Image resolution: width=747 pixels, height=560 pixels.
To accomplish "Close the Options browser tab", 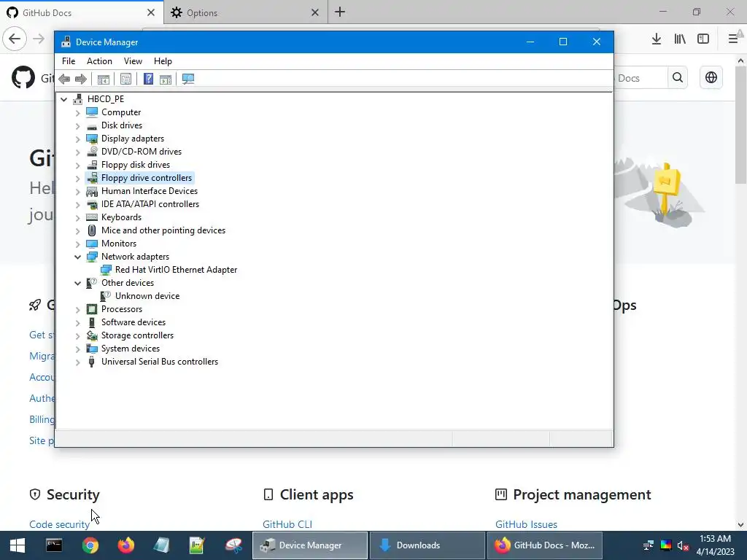I will tap(315, 12).
